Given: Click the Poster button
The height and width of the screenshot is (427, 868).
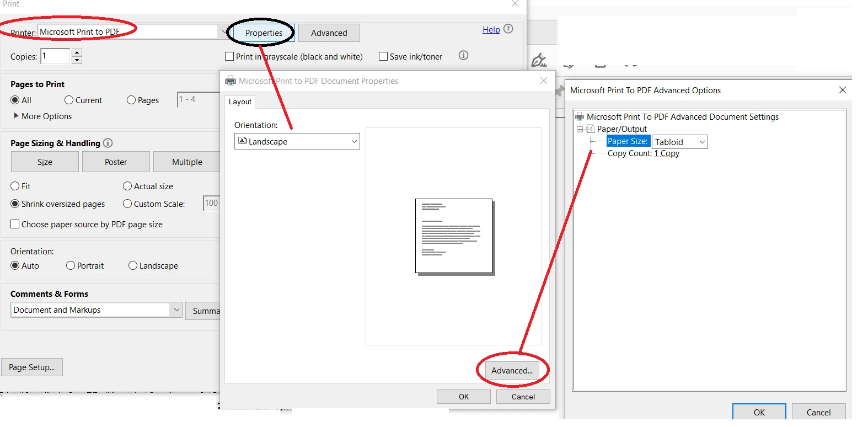Looking at the screenshot, I should 116,162.
